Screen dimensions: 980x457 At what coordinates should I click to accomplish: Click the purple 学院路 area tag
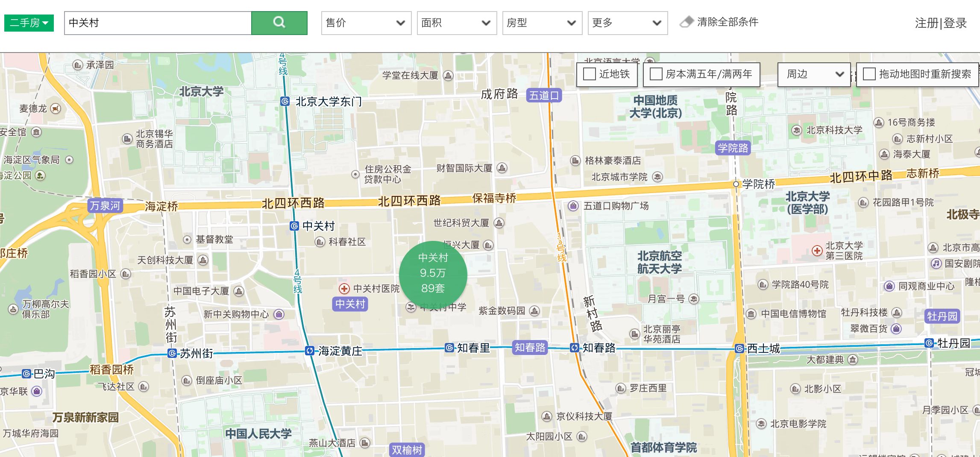pos(733,148)
